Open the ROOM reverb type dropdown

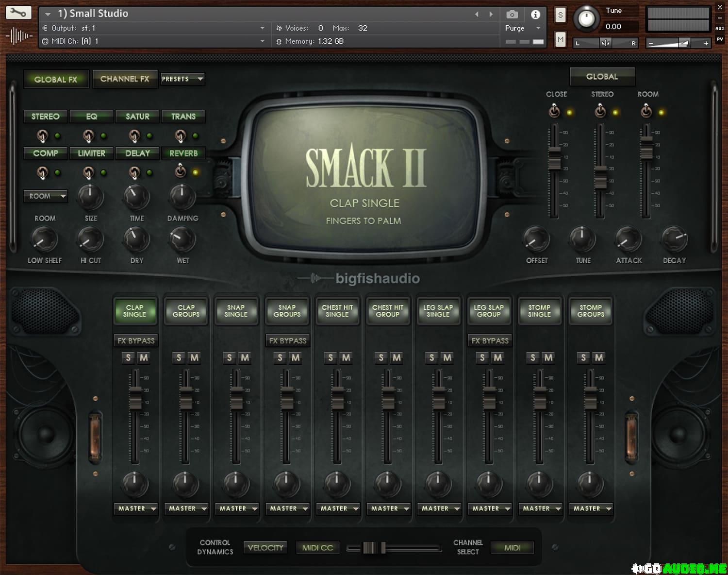[x=45, y=196]
